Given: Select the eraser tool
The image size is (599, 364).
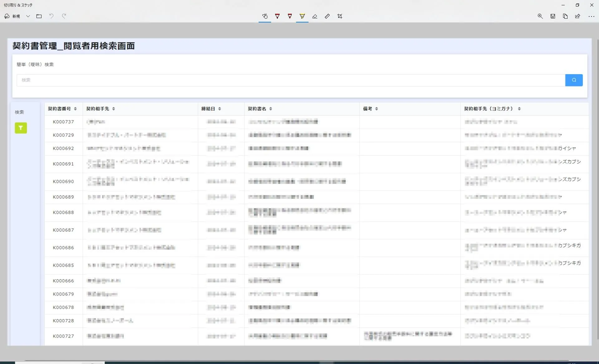Looking at the screenshot, I should click(314, 16).
